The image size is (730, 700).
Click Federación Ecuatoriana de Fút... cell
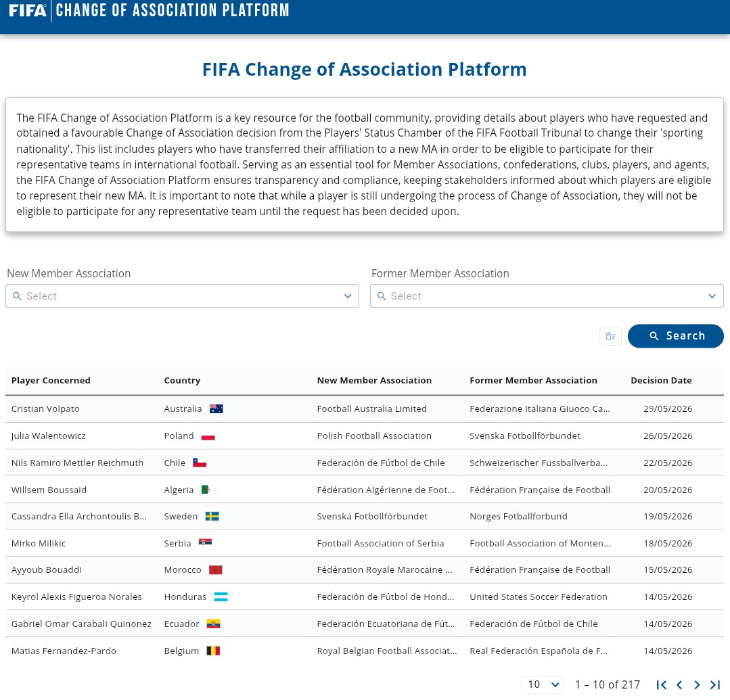(x=386, y=624)
